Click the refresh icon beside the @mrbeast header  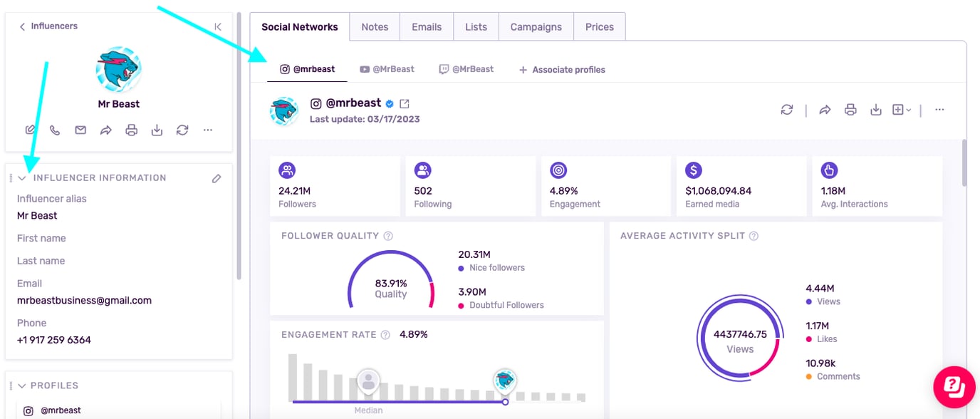click(x=786, y=110)
